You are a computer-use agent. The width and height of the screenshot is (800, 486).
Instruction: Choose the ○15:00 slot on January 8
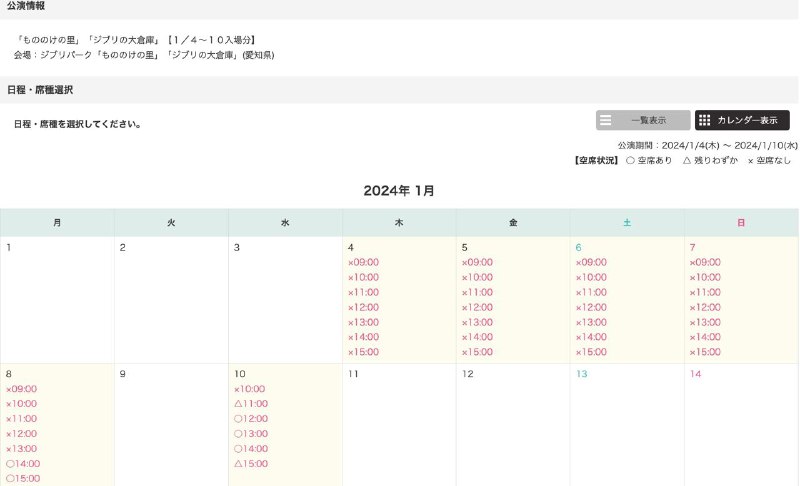pos(24,479)
